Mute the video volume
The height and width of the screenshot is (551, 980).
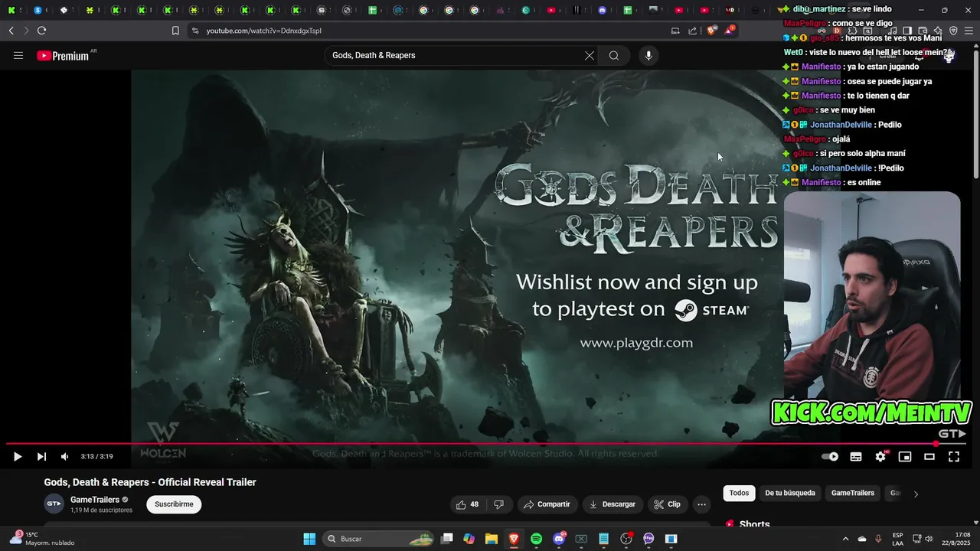pos(65,457)
